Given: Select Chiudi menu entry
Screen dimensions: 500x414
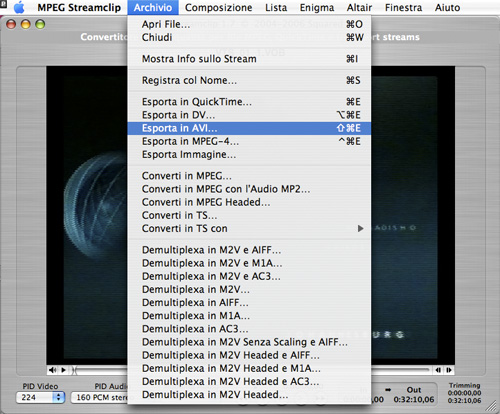Looking at the screenshot, I should click(x=249, y=37).
